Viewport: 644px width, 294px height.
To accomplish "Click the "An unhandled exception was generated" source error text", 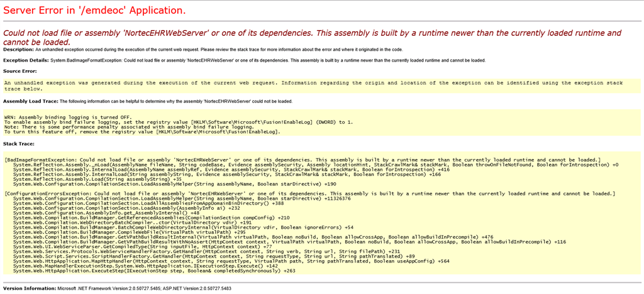I will point(313,85).
